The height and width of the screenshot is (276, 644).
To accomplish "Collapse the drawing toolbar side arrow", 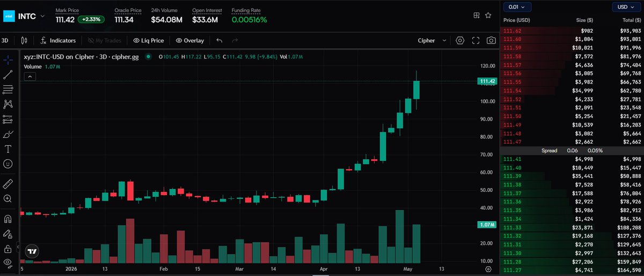I will [x=18, y=248].
